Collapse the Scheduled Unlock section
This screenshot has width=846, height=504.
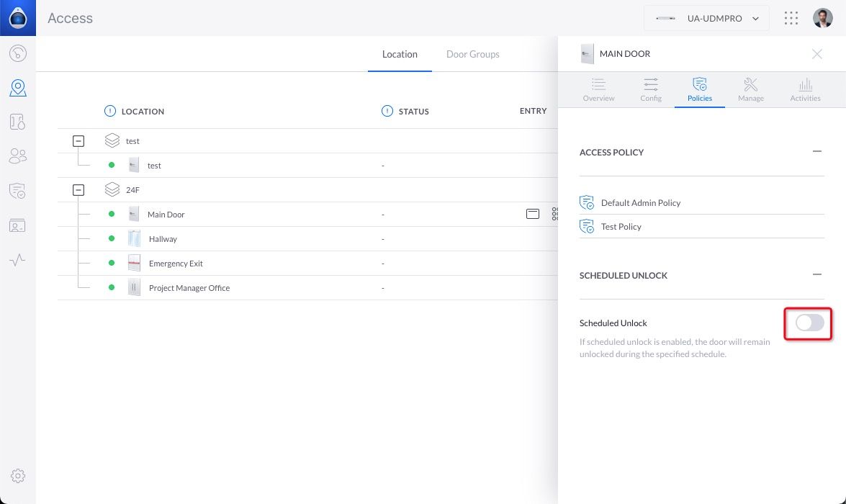pyautogui.click(x=816, y=275)
